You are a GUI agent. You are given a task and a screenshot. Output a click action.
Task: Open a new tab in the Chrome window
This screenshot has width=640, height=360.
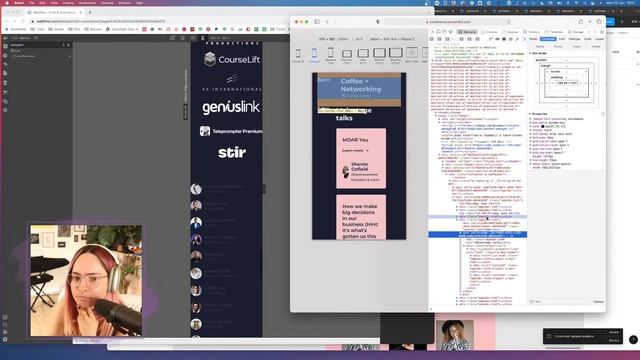click(x=90, y=12)
